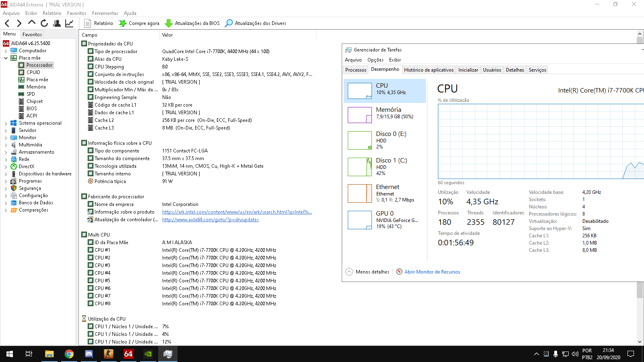The width and height of the screenshot is (644, 362).
Task: Expand the Armazenamento tree node
Action: 6,152
